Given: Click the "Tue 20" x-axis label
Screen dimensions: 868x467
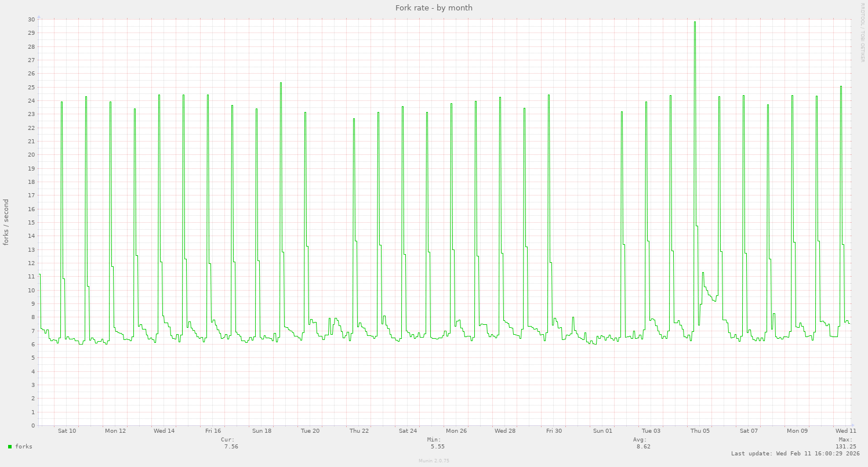Looking at the screenshot, I should [x=310, y=431].
